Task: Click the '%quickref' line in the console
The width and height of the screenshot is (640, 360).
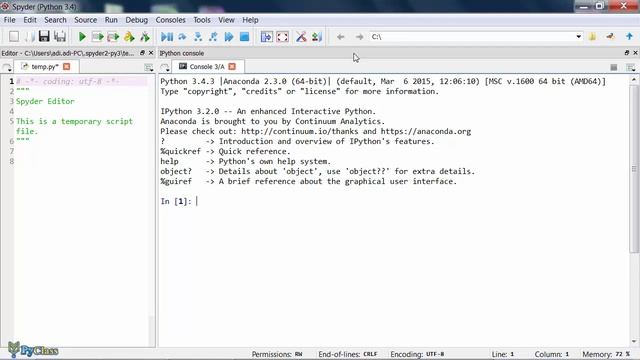Action: pos(225,151)
